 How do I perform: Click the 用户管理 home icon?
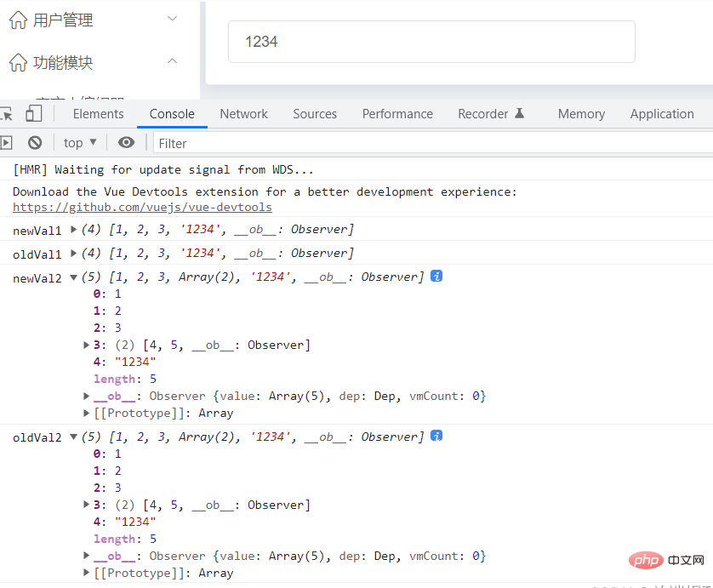(18, 20)
